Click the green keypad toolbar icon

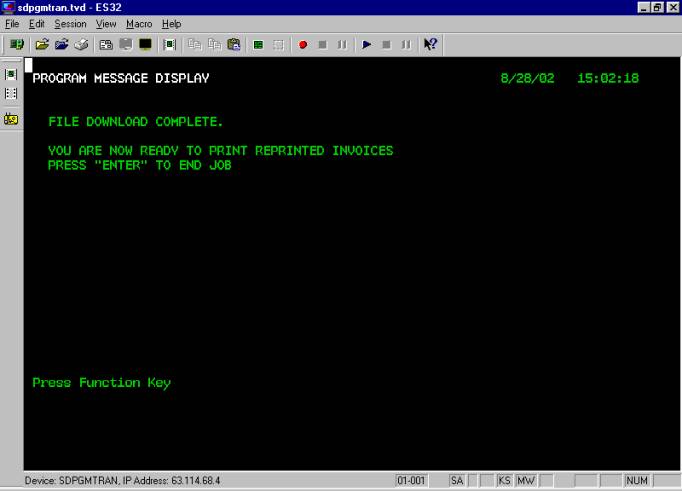(170, 44)
